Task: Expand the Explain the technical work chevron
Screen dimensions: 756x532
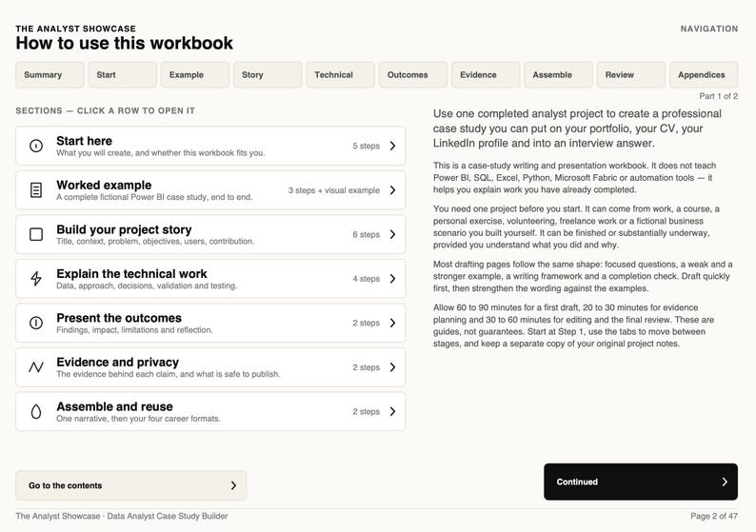Action: coord(392,279)
